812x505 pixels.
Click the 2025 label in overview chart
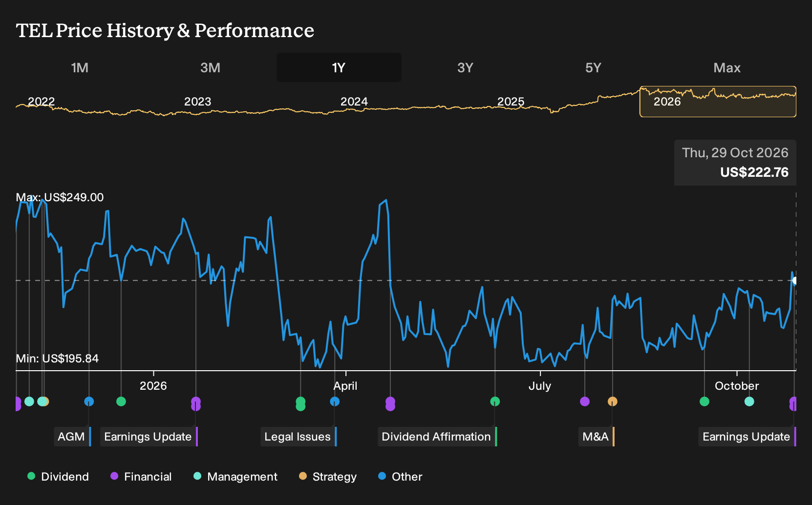tap(511, 102)
